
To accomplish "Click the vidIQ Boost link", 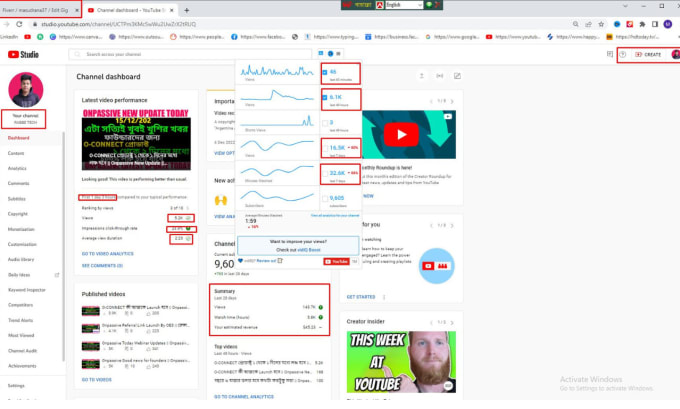I will tap(309, 250).
